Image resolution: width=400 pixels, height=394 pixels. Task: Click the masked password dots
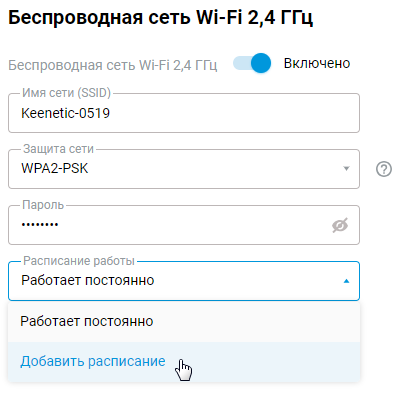(40, 225)
